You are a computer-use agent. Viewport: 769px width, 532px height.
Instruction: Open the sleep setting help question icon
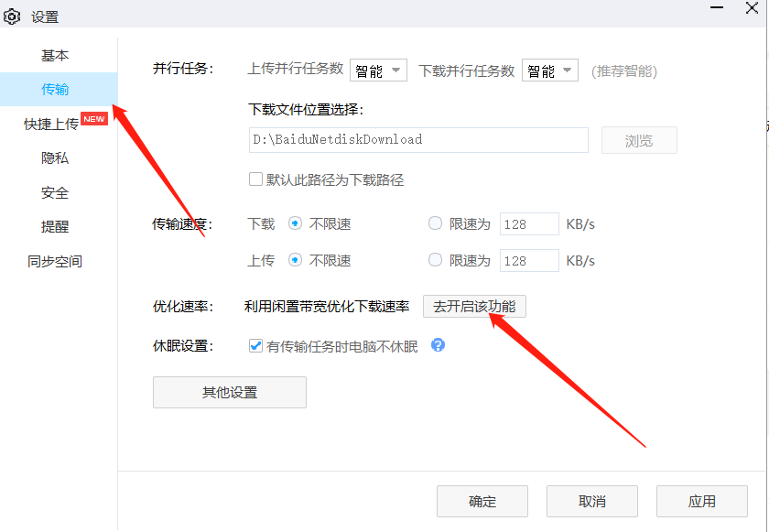pyautogui.click(x=438, y=345)
